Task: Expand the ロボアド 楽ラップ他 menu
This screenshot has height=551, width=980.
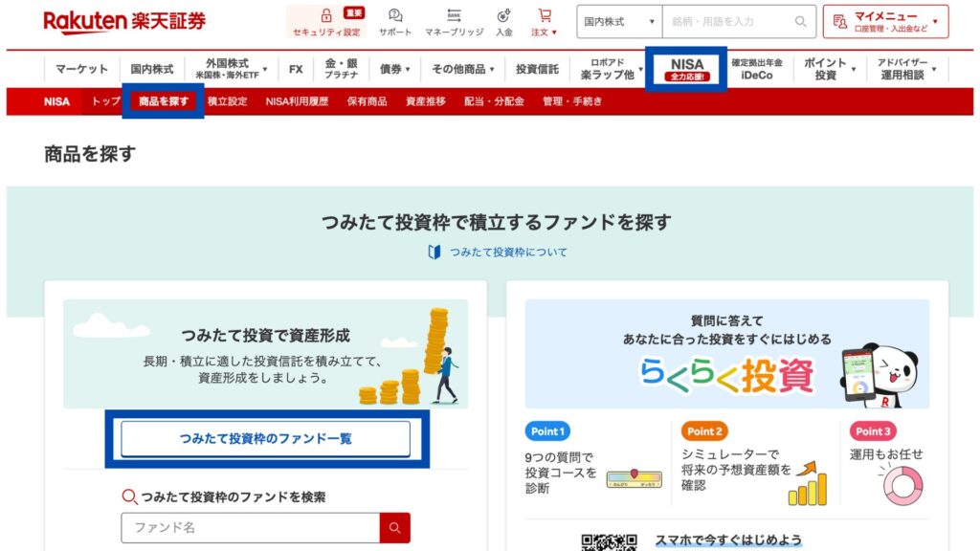Action: click(x=611, y=69)
